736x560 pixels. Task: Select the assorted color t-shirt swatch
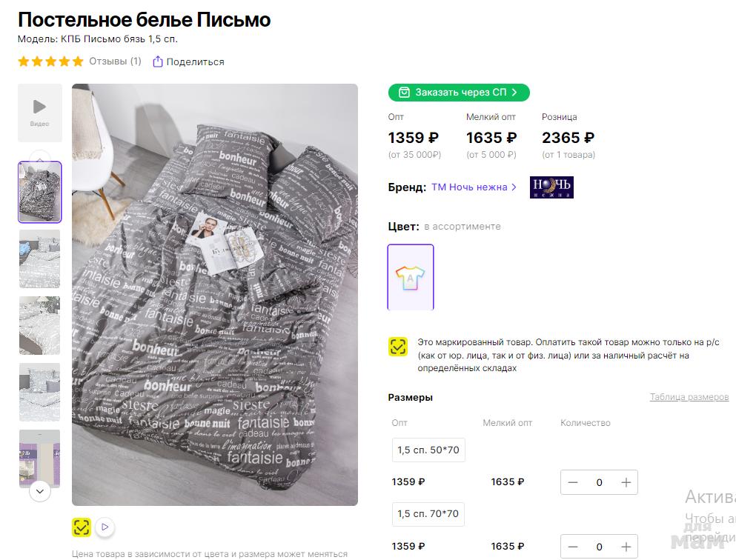pos(411,277)
